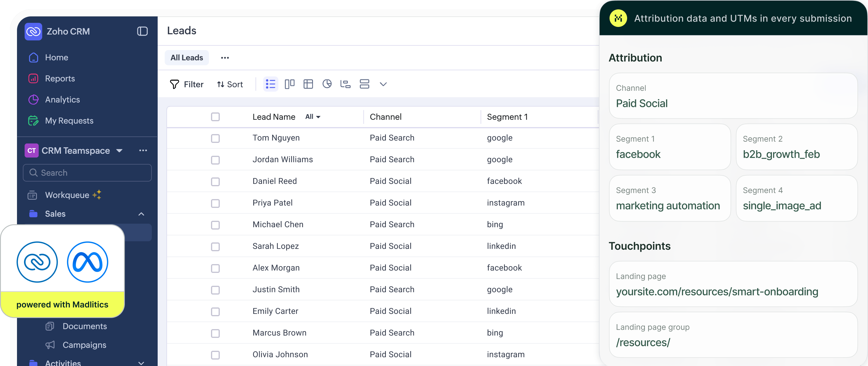Open lead Tom Nguyen
This screenshot has width=868, height=366.
pyautogui.click(x=276, y=138)
